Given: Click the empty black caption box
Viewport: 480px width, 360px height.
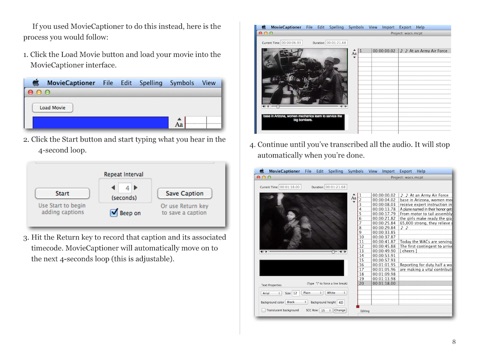Looking at the screenshot, I should pos(302,268).
